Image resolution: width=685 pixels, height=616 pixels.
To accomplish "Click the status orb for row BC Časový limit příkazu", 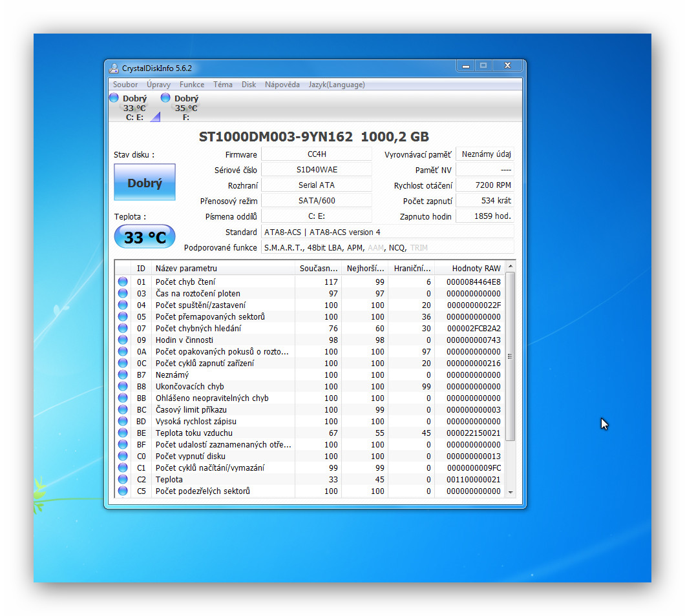I will pos(123,409).
